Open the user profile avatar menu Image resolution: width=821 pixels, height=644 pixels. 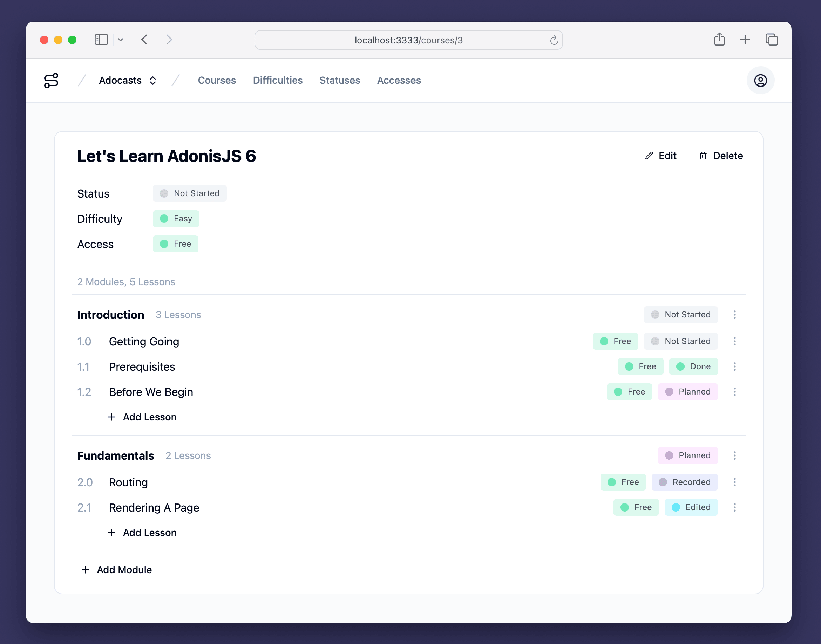point(760,80)
